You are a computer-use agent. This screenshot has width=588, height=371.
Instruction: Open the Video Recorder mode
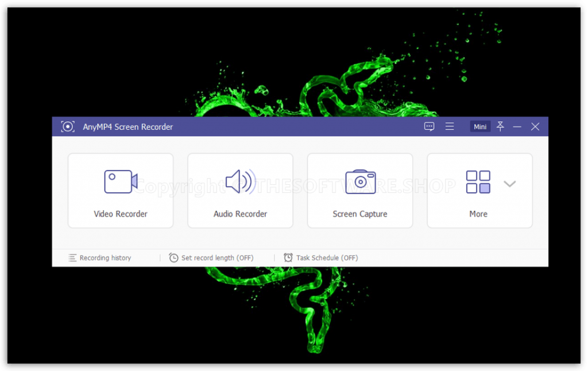point(121,190)
